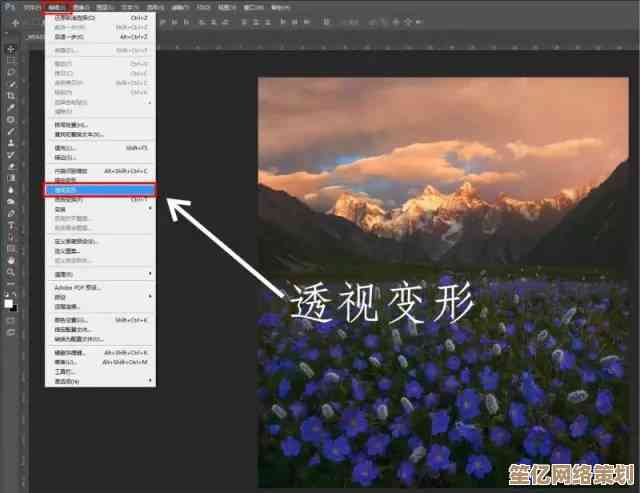Select the Crop tool
This screenshot has width=640, height=493.
tap(11, 96)
